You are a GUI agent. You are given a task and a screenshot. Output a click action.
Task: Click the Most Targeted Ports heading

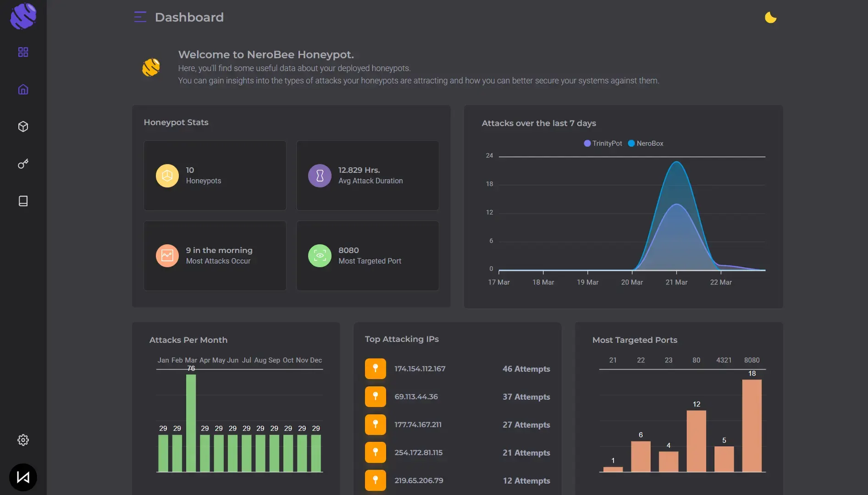tap(635, 340)
